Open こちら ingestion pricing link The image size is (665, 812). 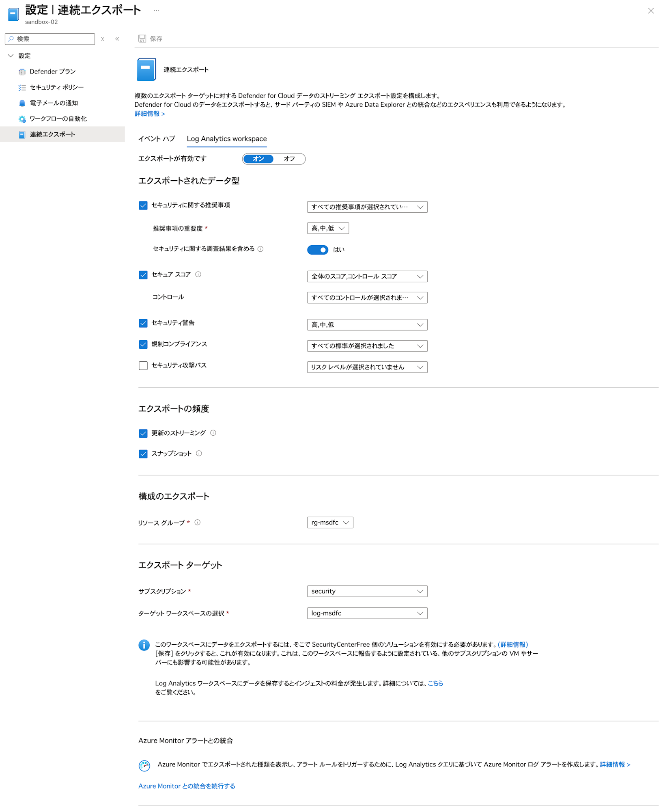coord(435,683)
